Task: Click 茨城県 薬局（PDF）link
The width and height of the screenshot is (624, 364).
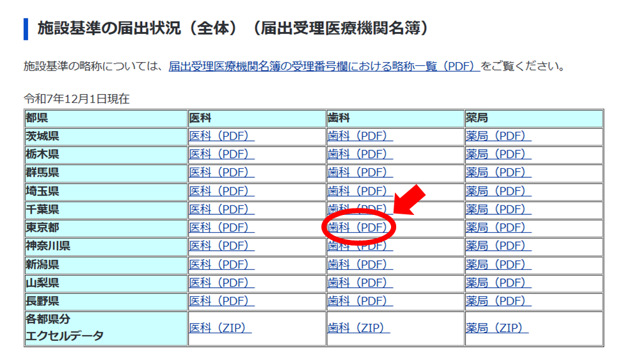Action: [x=498, y=136]
